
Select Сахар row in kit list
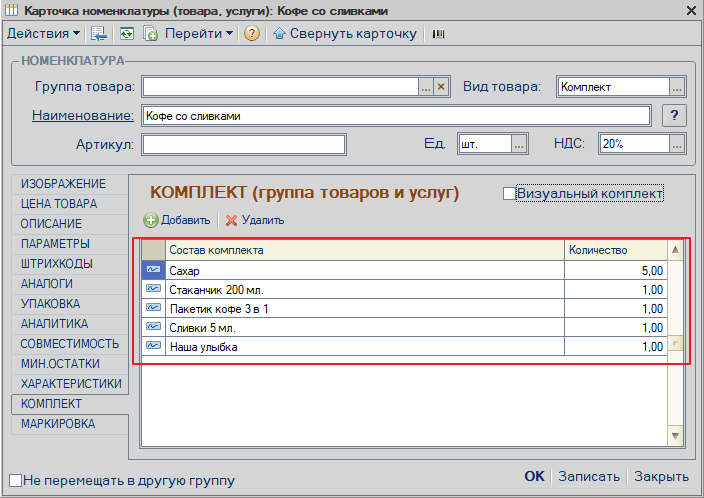365,271
